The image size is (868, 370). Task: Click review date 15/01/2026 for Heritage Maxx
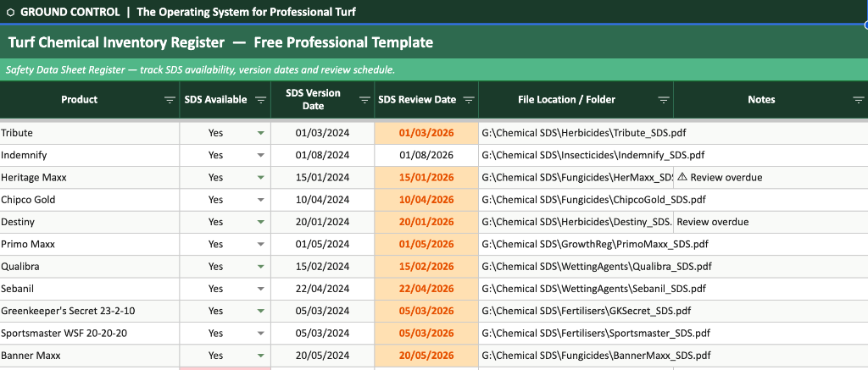pyautogui.click(x=426, y=178)
